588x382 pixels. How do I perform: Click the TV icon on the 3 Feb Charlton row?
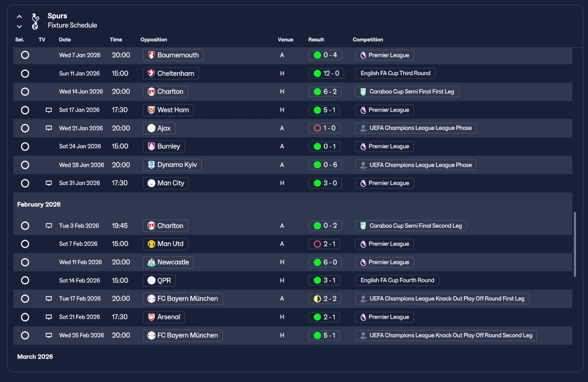click(x=49, y=226)
